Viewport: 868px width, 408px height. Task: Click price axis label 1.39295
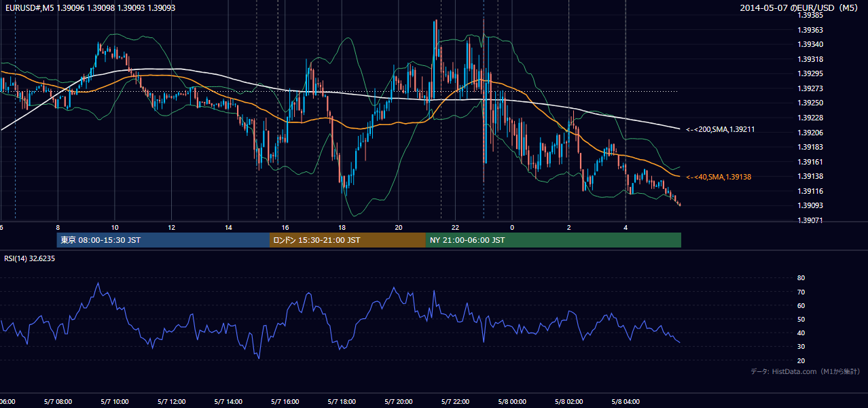(812, 73)
